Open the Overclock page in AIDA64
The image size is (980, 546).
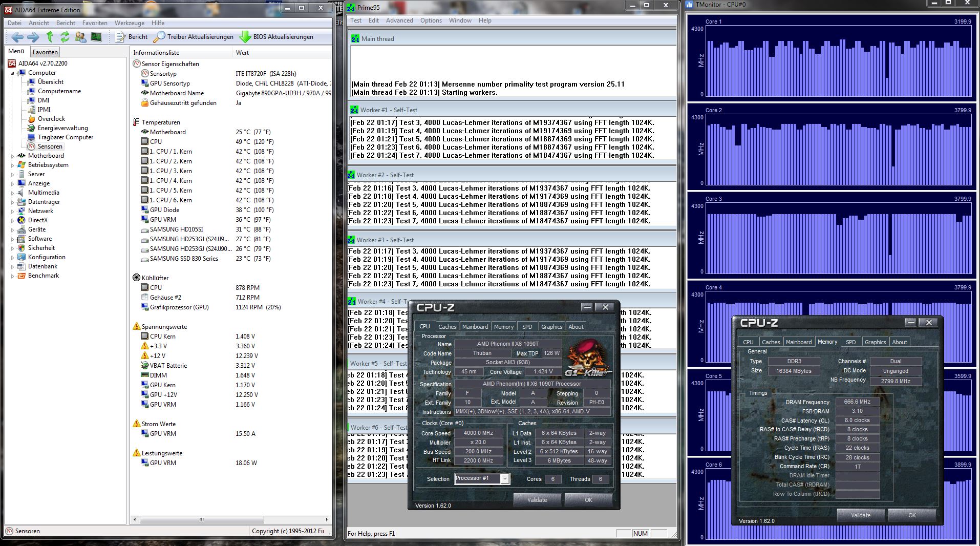click(51, 119)
